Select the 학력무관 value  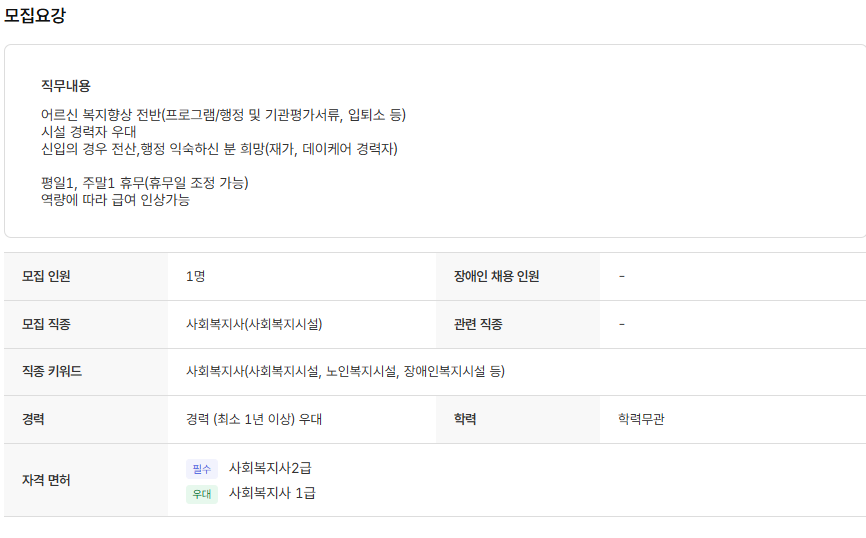(x=641, y=419)
